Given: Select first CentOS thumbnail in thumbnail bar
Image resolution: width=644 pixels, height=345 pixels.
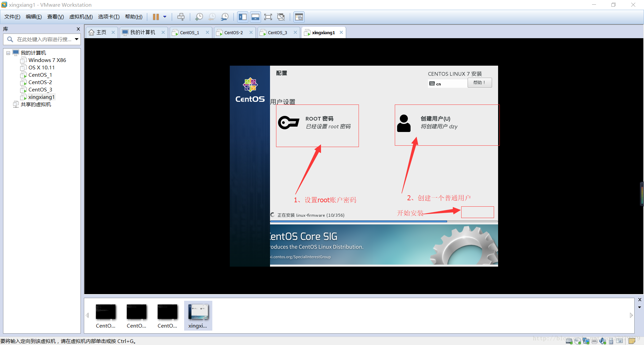Looking at the screenshot, I should click(106, 316).
